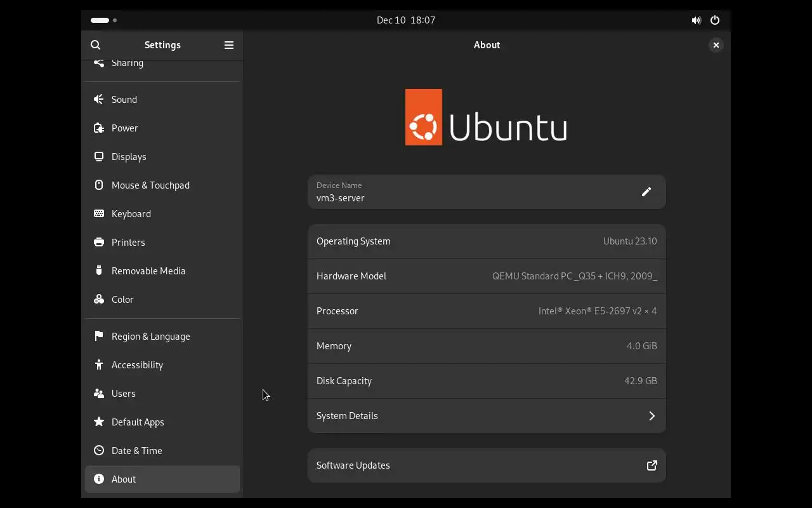Click the Activities workspace indicator
Image resolution: width=812 pixels, height=508 pixels.
(104, 20)
